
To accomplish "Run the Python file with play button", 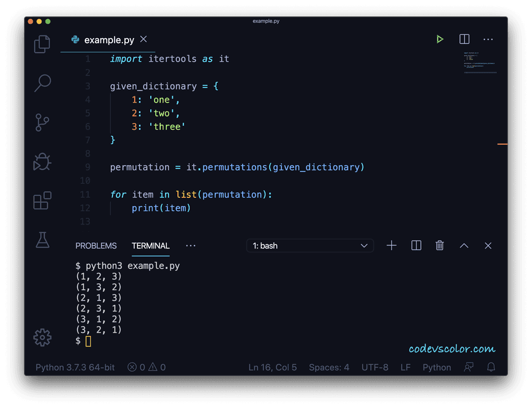I will (439, 39).
